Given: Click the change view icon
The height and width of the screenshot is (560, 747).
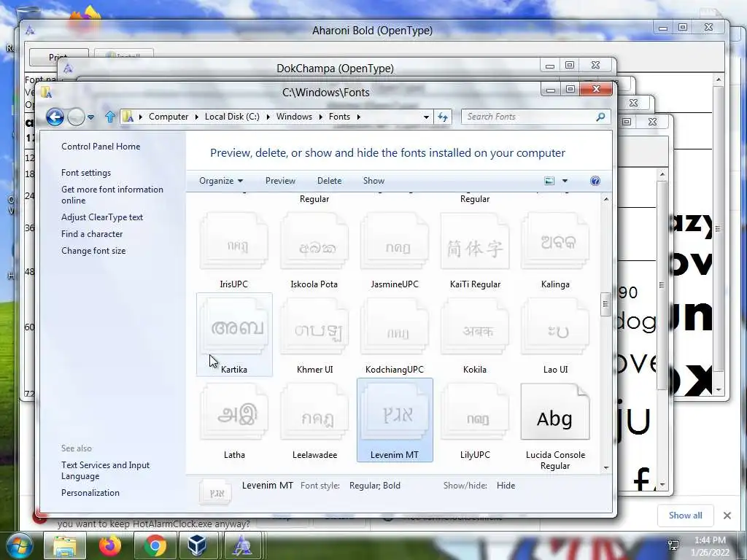Looking at the screenshot, I should [x=549, y=181].
